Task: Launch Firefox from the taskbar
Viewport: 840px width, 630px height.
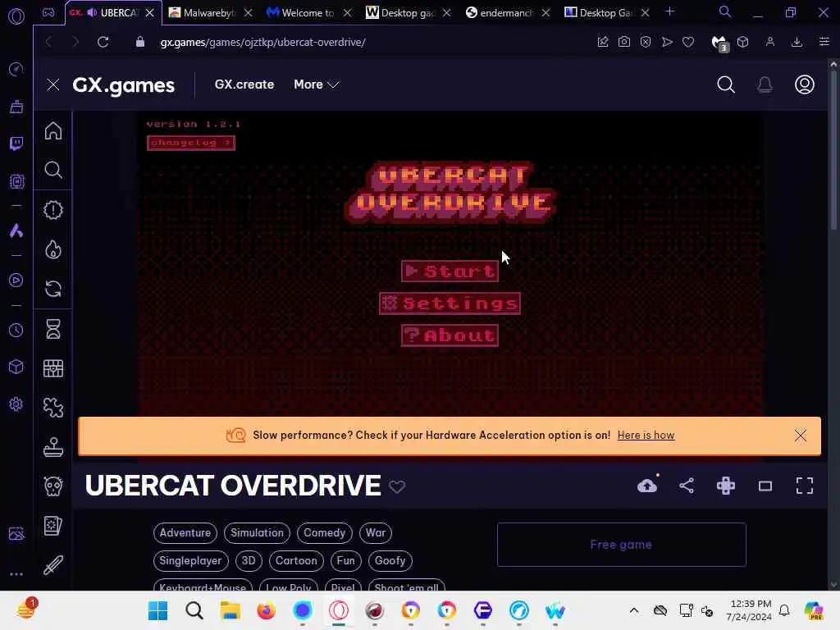Action: pos(267,610)
